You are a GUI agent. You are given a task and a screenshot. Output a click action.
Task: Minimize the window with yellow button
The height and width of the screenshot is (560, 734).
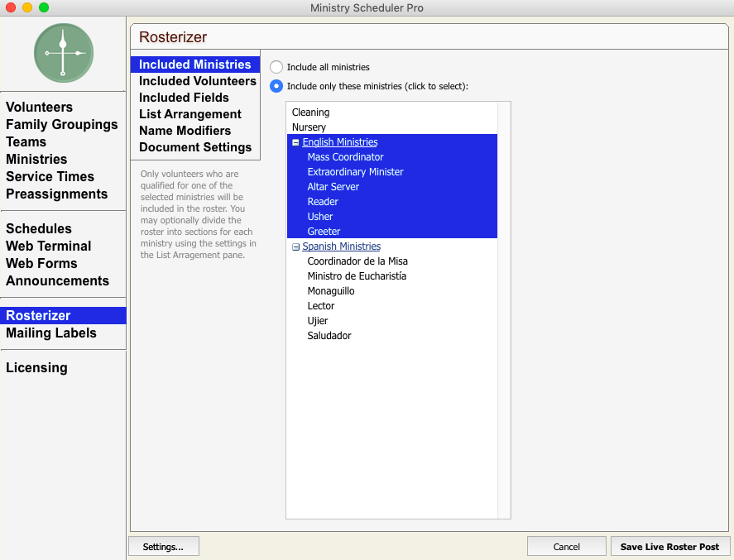[x=27, y=7]
